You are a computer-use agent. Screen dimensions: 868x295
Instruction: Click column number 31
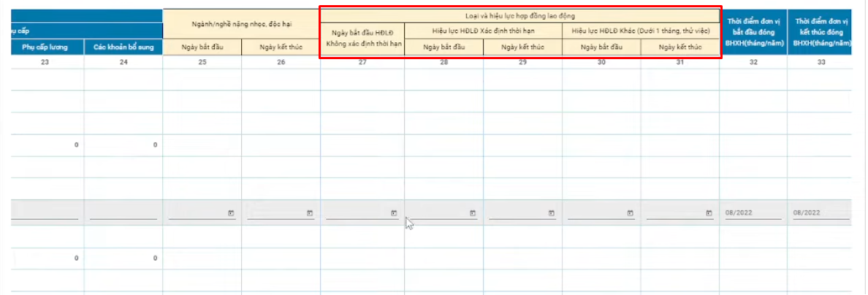[x=680, y=63]
